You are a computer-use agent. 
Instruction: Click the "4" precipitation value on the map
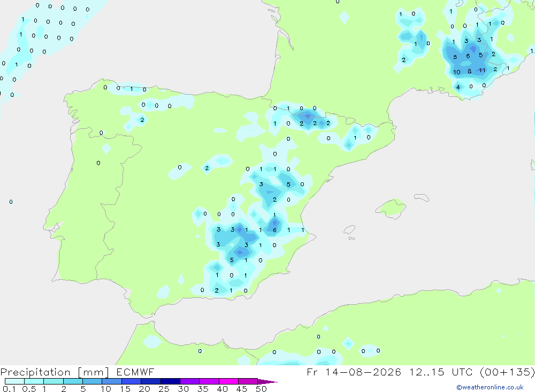click(x=458, y=87)
